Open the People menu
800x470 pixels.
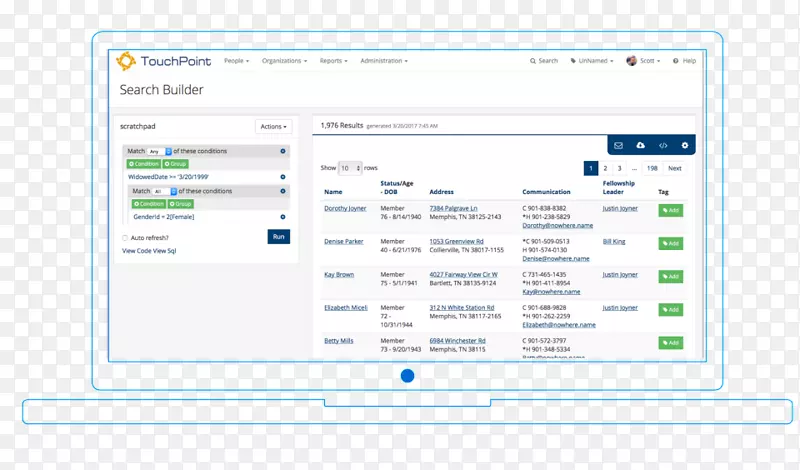pyautogui.click(x=236, y=61)
